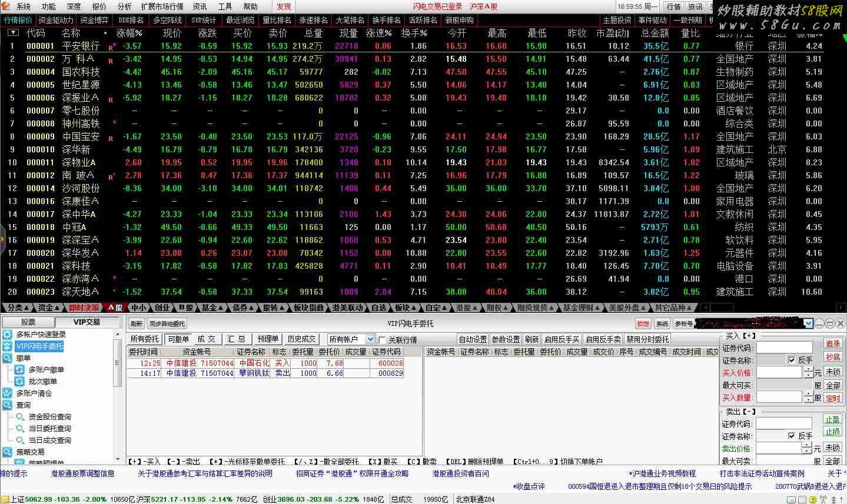Click the 锁定 button
The width and height of the screenshot is (847, 504).
643,323
